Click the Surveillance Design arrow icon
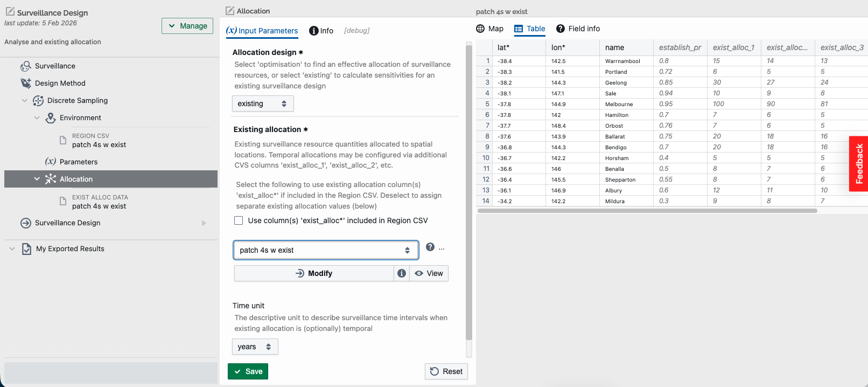Image resolution: width=868 pixels, height=387 pixels. [x=25, y=223]
